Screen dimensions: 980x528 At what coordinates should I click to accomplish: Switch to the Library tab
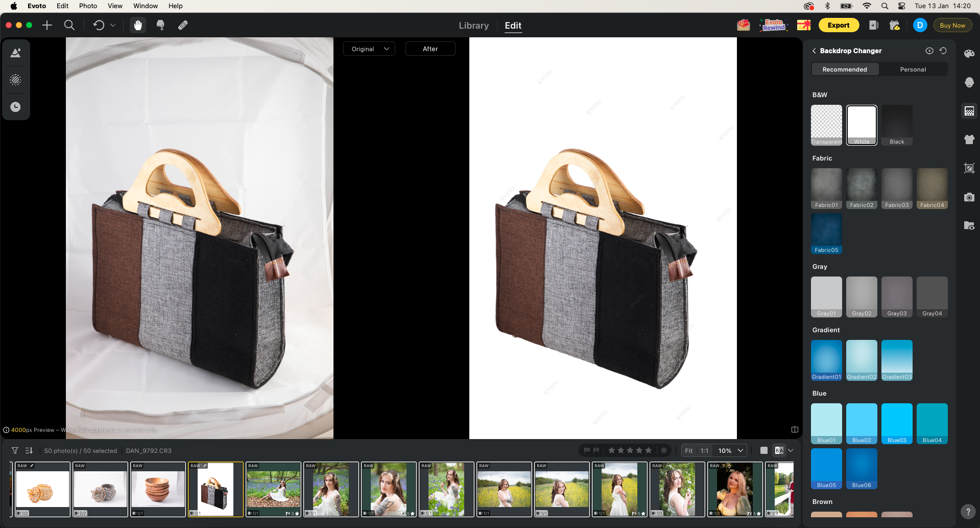pos(473,26)
